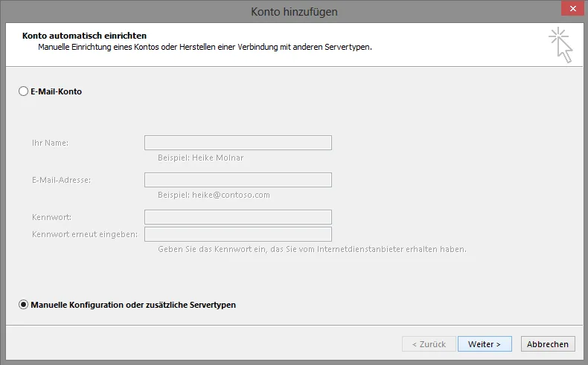The width and height of the screenshot is (588, 365).
Task: Choose Manuelle Konfiguration oder zusätzliche Servertypen
Action: 23,305
